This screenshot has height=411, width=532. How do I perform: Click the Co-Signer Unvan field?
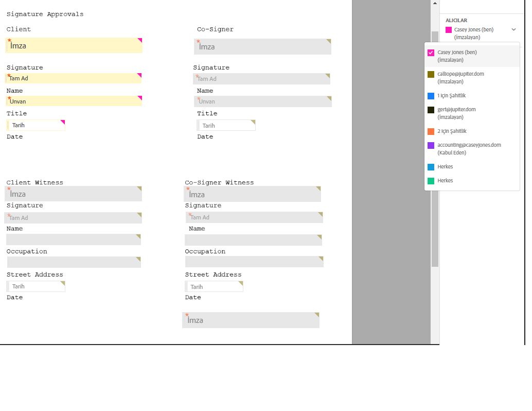coord(263,101)
